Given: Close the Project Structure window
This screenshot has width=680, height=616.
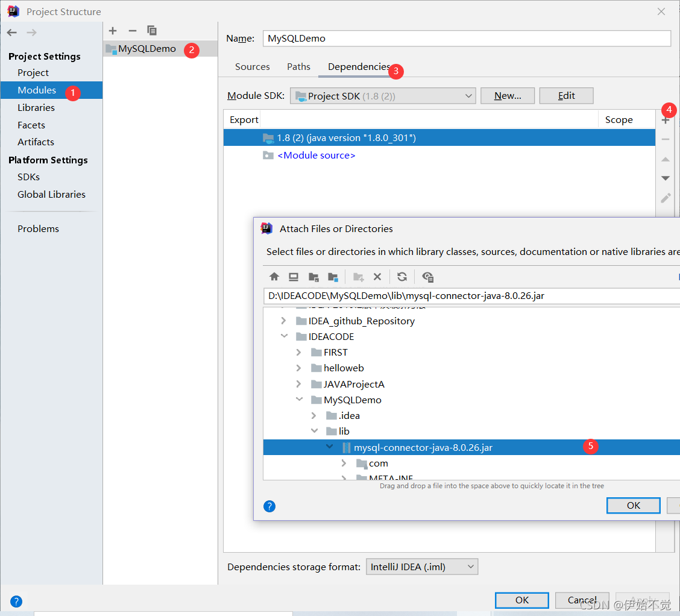Looking at the screenshot, I should pos(661,11).
